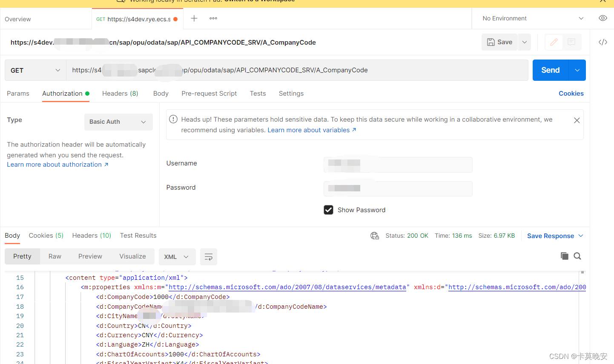Expand the Send button options arrow
The width and height of the screenshot is (614, 364).
577,70
